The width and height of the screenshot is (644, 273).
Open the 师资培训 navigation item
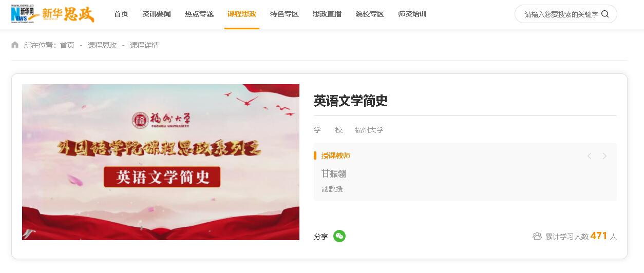(x=412, y=14)
